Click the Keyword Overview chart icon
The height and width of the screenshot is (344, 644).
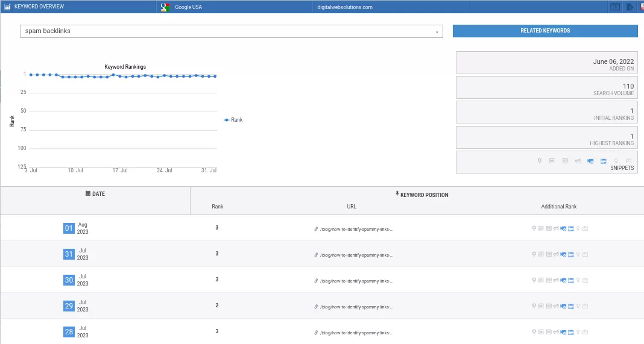[x=7, y=7]
